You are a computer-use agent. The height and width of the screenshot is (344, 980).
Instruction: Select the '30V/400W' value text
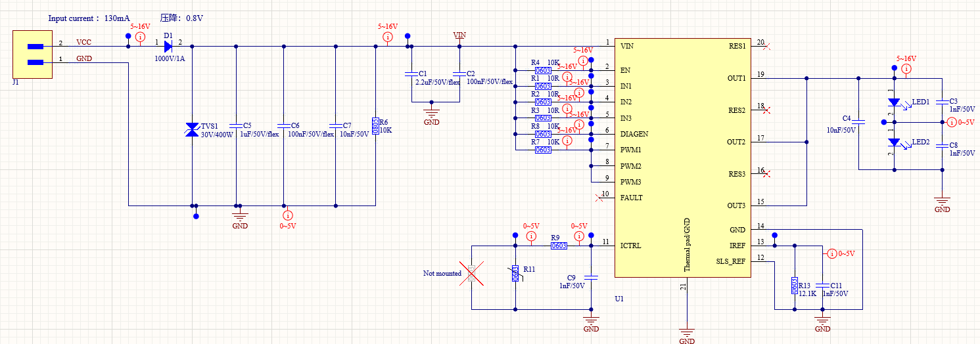tap(216, 134)
